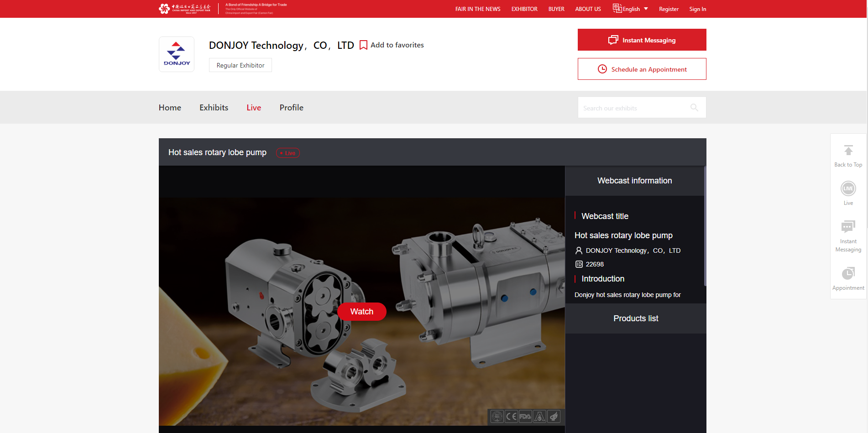Click the Canton Fair logo in header
Image resolution: width=868 pixels, height=433 pixels.
pyautogui.click(x=185, y=9)
